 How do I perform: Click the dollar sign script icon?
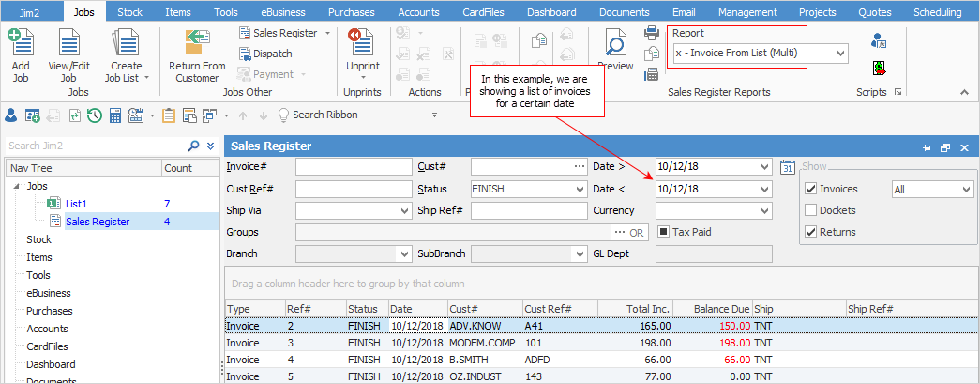point(880,69)
